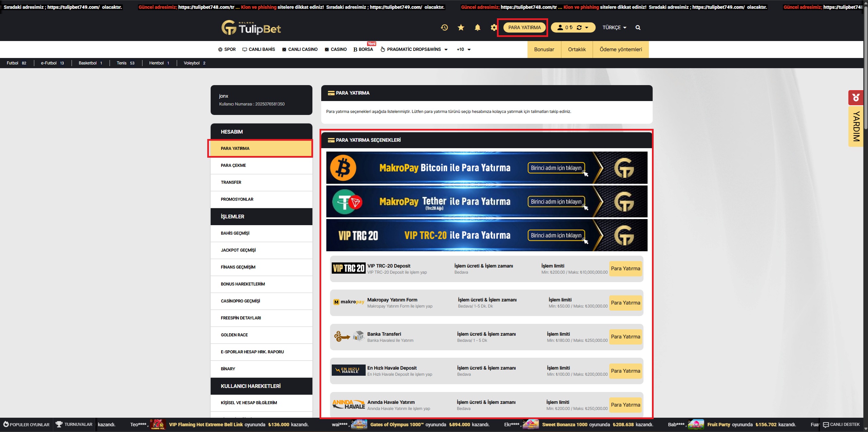Image resolution: width=868 pixels, height=432 pixels.
Task: Click the VIP TRC 20 logo in deposit list
Action: coord(348,268)
